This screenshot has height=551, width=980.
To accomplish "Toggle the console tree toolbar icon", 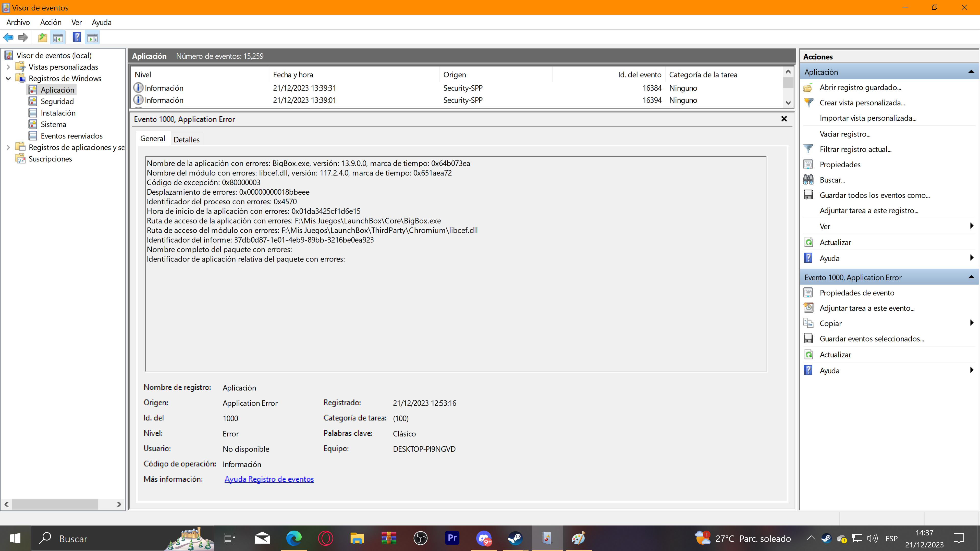I will (58, 37).
